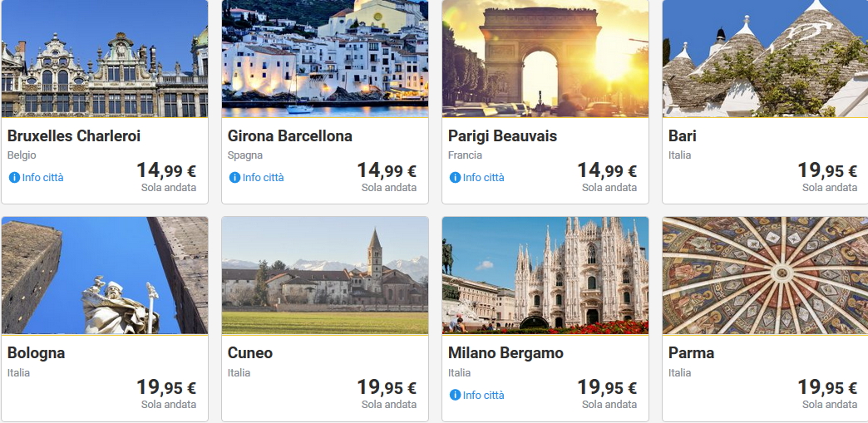This screenshot has height=423, width=868.
Task: Open the Bari trulli rooftops image
Action: (x=765, y=58)
